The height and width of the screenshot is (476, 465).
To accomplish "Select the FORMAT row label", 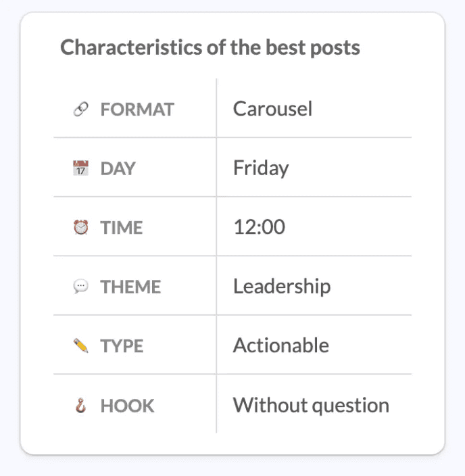I will [137, 110].
